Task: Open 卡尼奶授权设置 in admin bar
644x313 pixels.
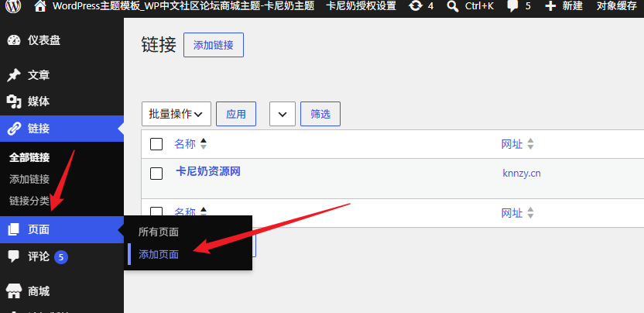Action: 361,5
